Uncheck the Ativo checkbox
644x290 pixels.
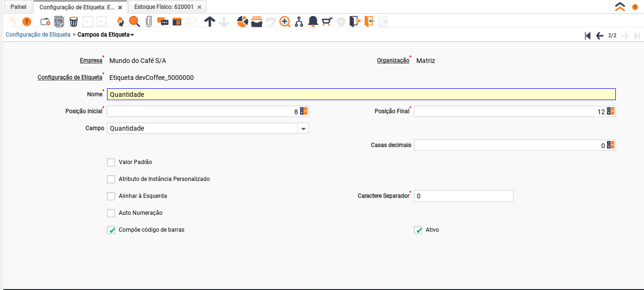click(x=418, y=230)
